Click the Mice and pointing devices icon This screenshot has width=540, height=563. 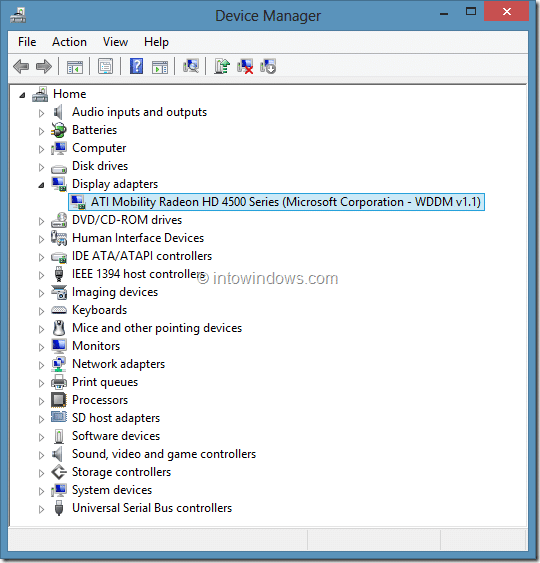click(x=59, y=328)
